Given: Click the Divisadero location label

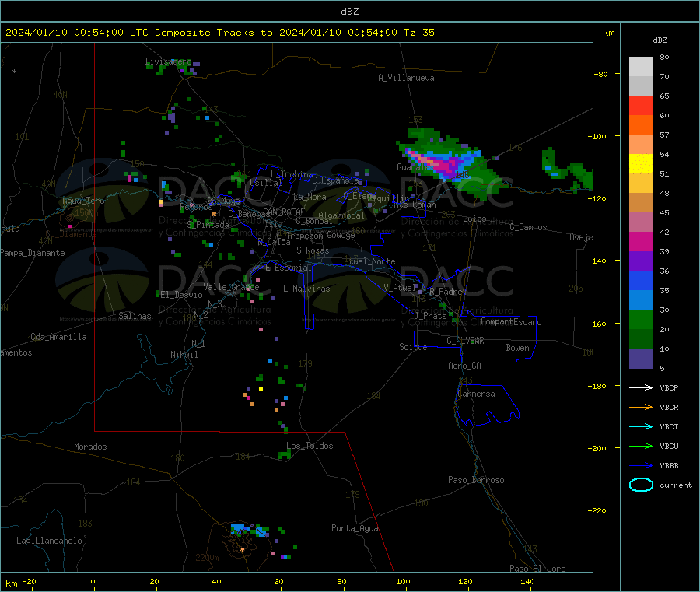Looking at the screenshot, I should [168, 61].
